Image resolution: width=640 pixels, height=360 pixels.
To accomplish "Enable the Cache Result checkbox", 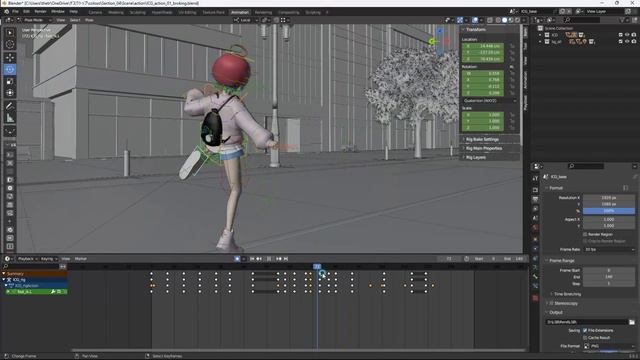I will coord(585,338).
